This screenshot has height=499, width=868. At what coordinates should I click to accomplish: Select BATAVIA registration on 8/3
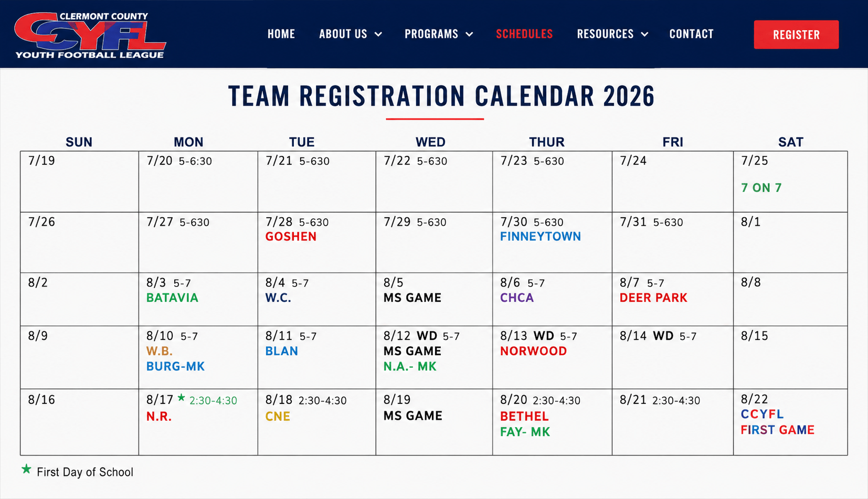pos(172,298)
